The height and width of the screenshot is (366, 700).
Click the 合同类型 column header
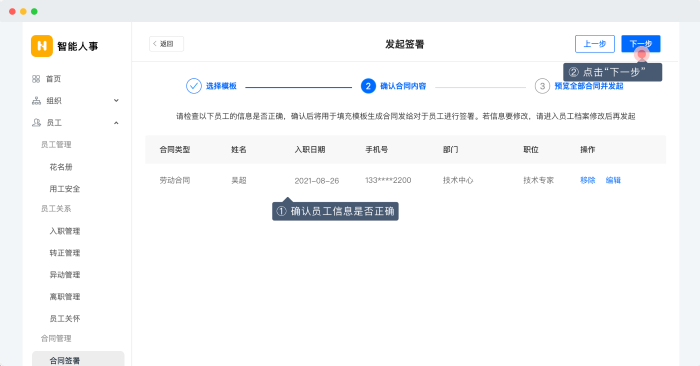click(x=175, y=150)
